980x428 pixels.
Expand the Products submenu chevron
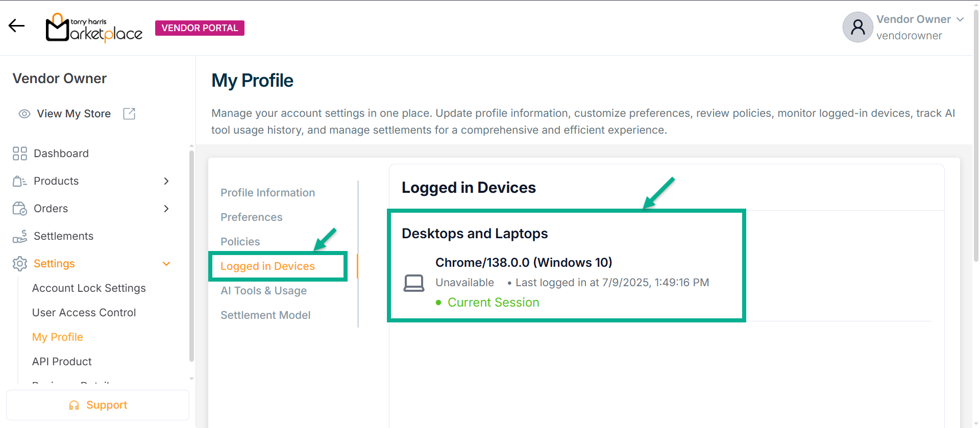pyautogui.click(x=166, y=181)
